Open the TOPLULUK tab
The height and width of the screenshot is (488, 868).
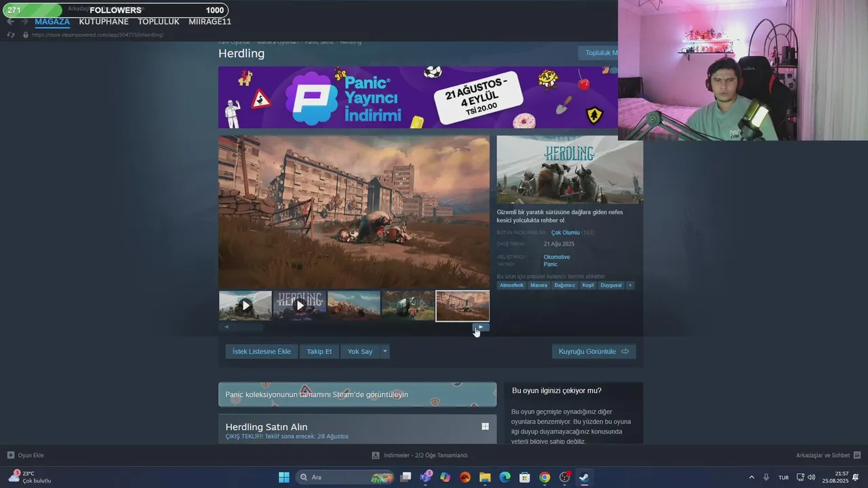(159, 22)
